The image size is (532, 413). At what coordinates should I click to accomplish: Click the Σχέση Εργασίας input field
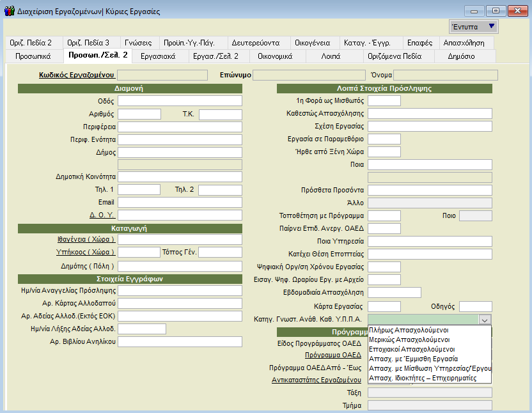point(430,126)
